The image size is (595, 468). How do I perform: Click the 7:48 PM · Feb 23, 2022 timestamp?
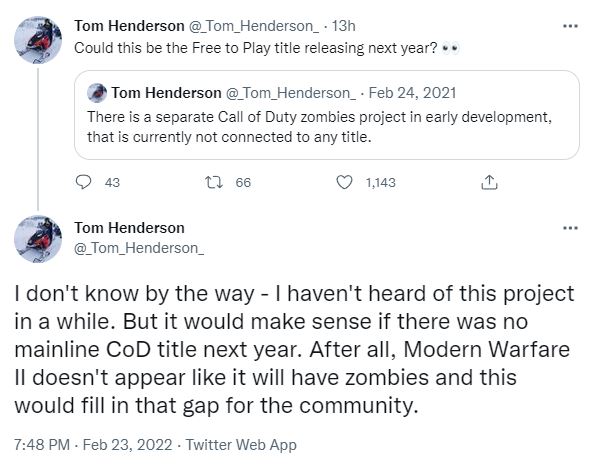tap(93, 444)
